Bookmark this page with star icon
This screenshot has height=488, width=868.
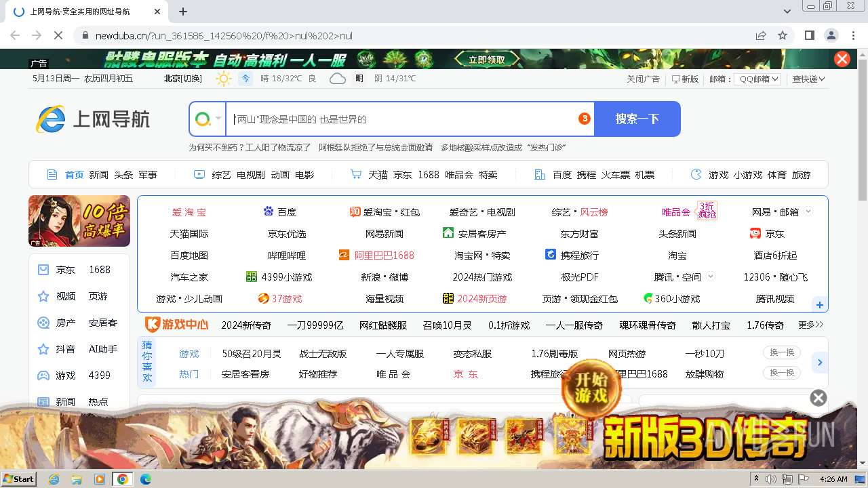tap(783, 35)
